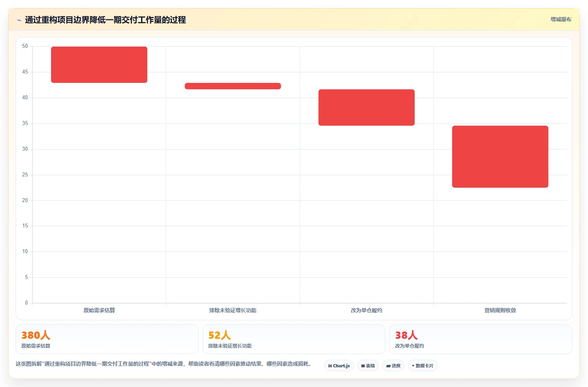The height and width of the screenshot is (387, 588).
Task: Open the 52人 排除未验证增长功能 card
Action: [294, 339]
